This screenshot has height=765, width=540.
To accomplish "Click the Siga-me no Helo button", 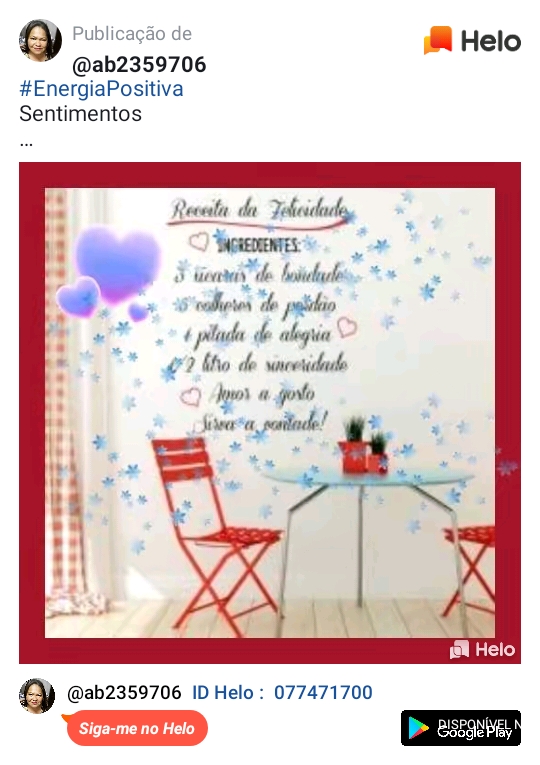I will [x=137, y=728].
